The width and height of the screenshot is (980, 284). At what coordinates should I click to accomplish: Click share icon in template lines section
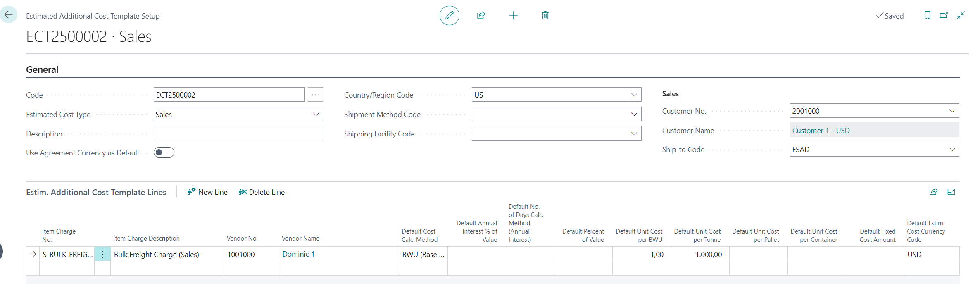933,192
